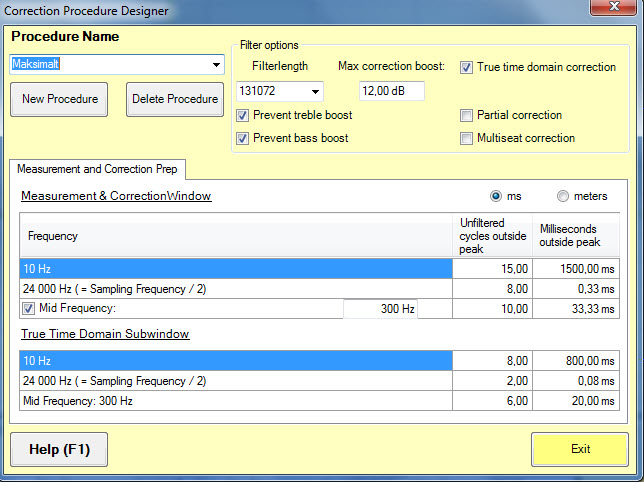Select Mid Frequency: 300 Hz row in Subwindow
Image resolution: width=644 pixels, height=482 pixels.
[236, 401]
